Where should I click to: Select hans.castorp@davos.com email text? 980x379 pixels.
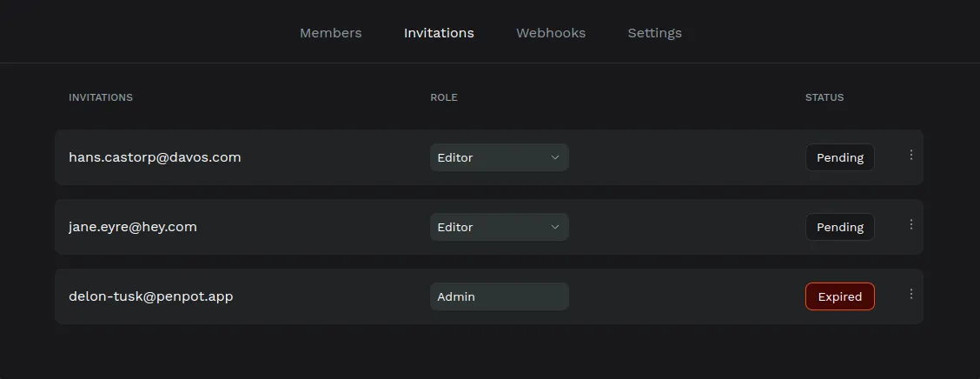(155, 157)
